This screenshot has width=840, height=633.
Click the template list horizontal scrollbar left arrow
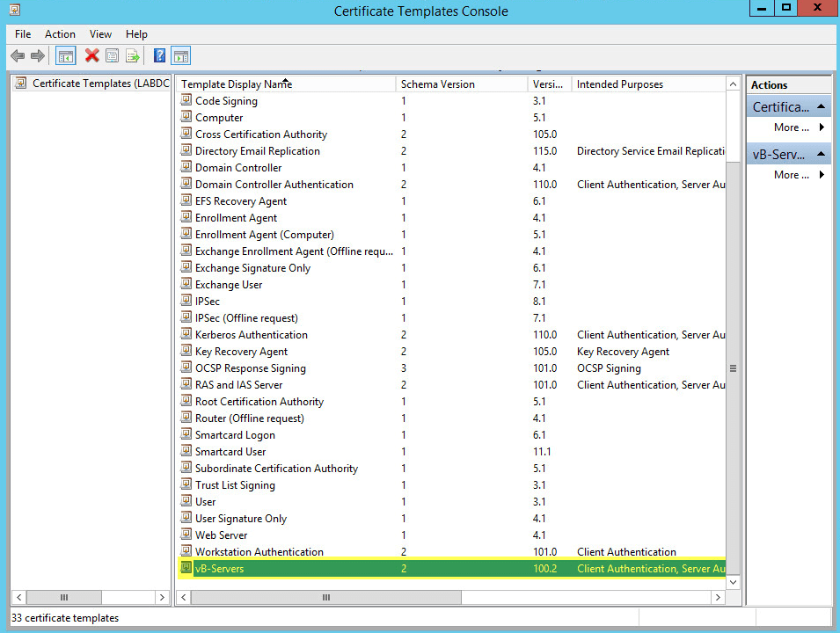(184, 597)
